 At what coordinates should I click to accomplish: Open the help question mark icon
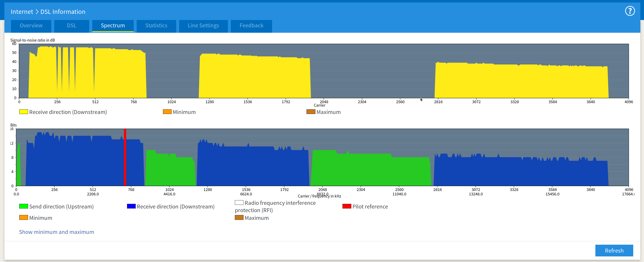[630, 11]
